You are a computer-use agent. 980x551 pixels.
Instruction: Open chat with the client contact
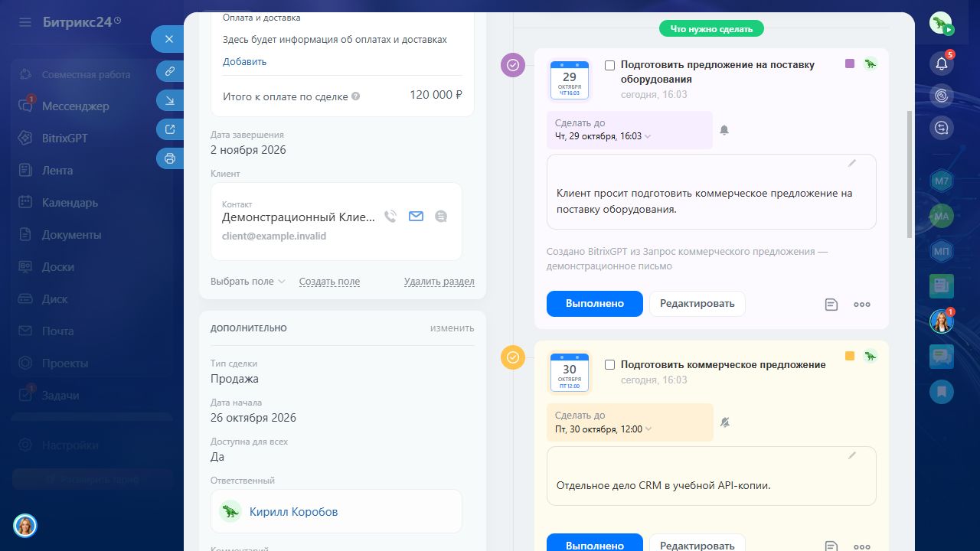coord(441,217)
